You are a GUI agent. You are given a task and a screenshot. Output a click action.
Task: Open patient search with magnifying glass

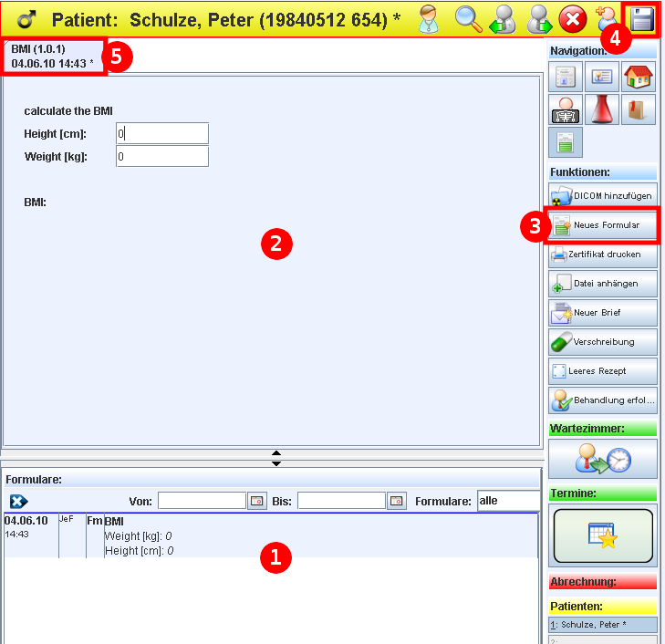click(468, 19)
